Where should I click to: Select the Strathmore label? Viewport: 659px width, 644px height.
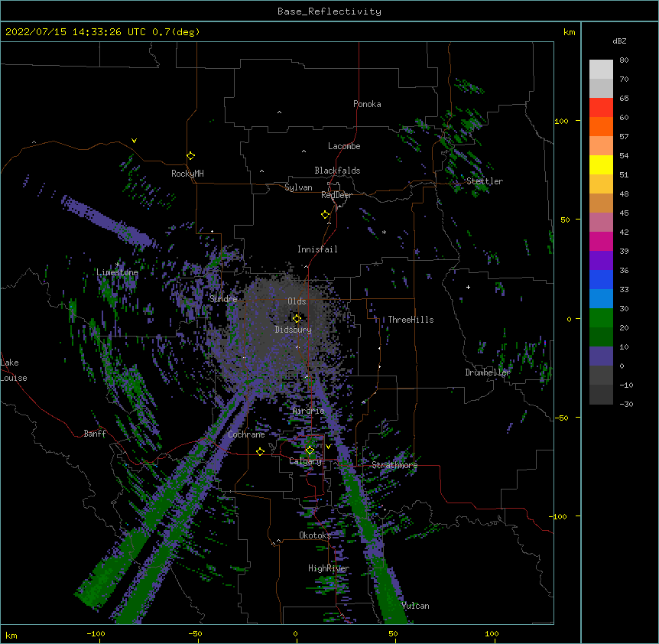(394, 465)
